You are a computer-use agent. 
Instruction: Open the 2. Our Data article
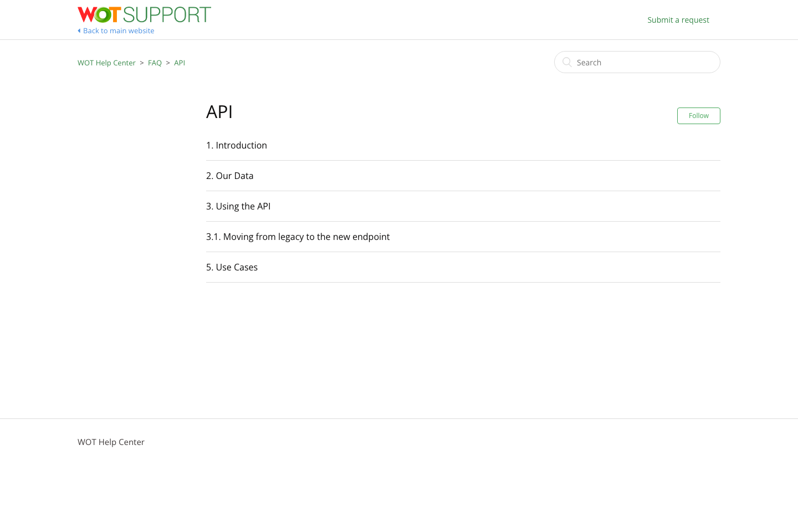pos(229,176)
